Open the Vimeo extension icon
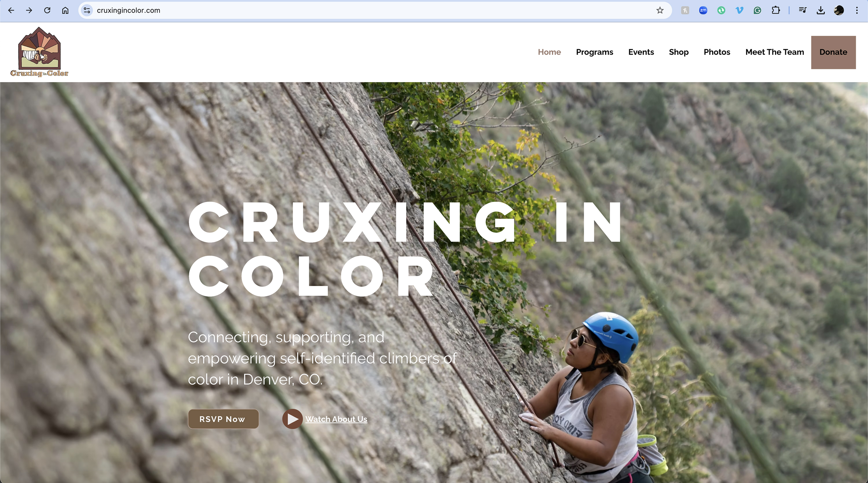 pyautogui.click(x=739, y=11)
